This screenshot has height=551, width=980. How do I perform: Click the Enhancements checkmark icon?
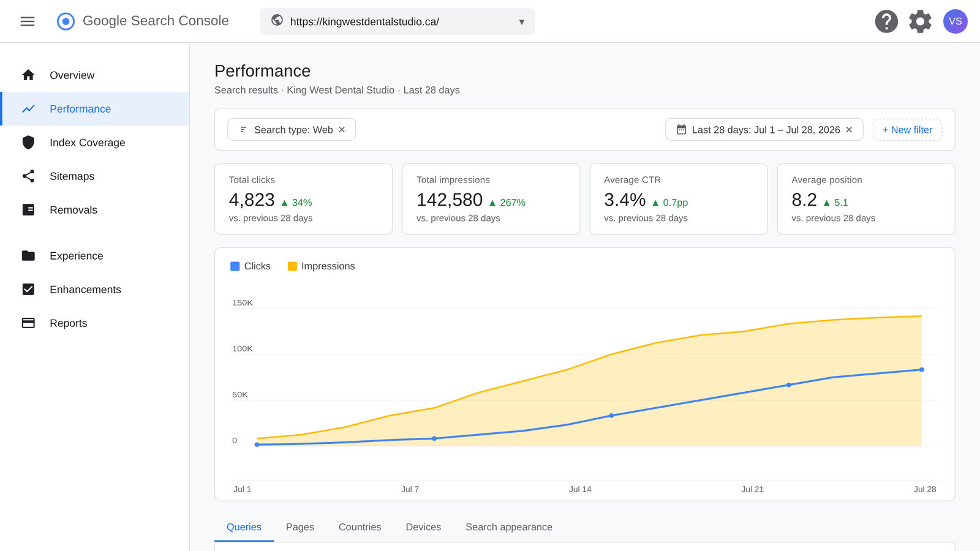click(x=28, y=289)
